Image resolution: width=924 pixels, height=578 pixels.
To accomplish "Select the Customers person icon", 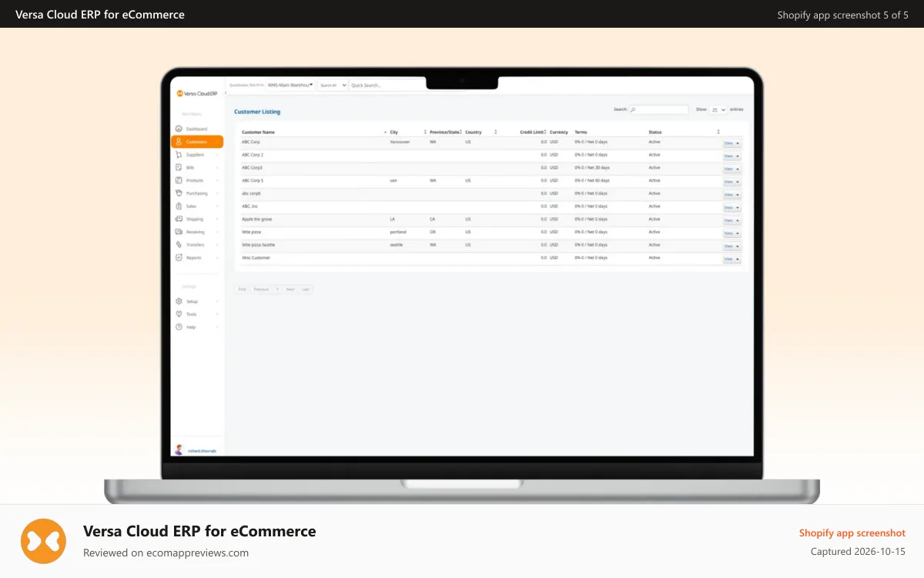I will 179,142.
